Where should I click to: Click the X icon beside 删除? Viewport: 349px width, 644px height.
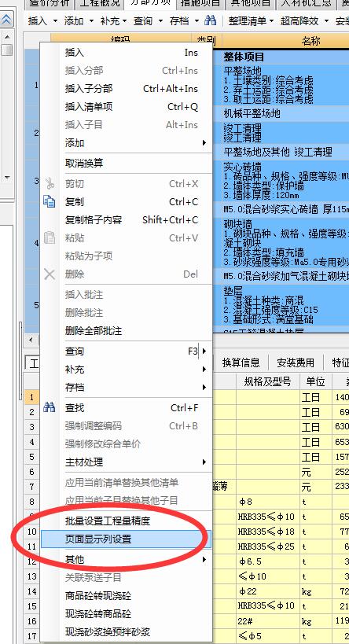(x=50, y=274)
